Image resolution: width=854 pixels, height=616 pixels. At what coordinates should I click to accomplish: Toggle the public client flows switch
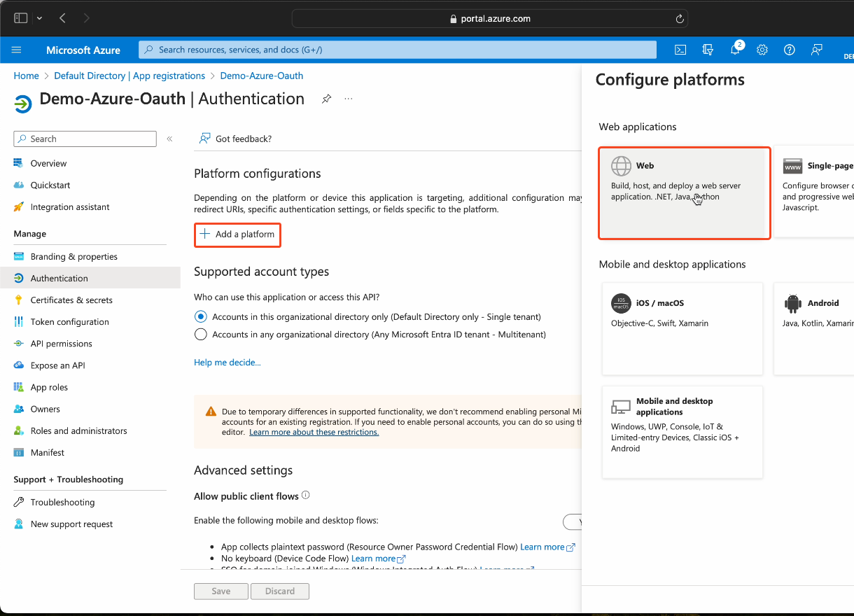coord(573,521)
